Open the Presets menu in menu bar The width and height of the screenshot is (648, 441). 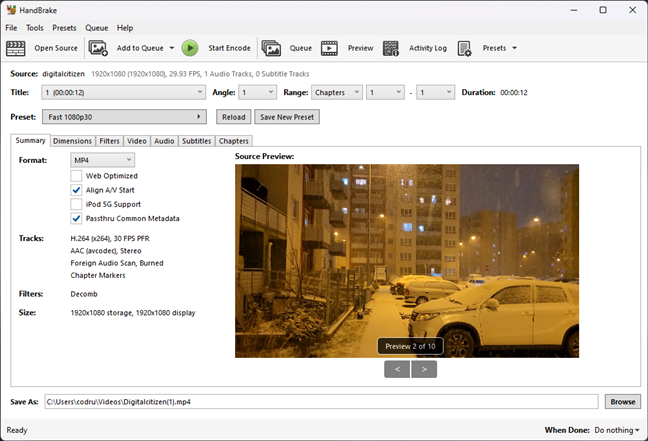pyautogui.click(x=64, y=28)
